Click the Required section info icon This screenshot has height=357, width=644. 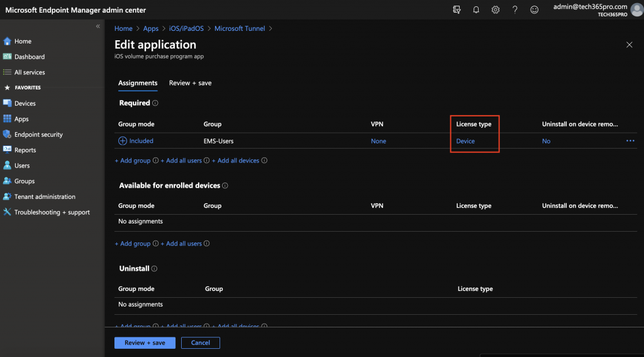pos(155,103)
